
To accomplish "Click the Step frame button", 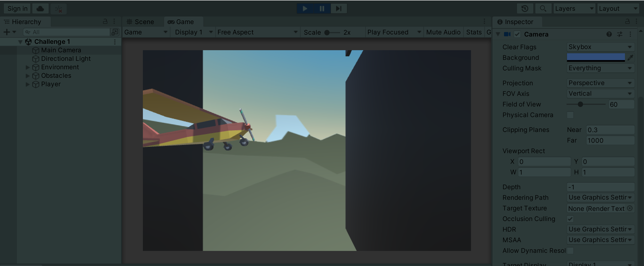I will (x=338, y=8).
